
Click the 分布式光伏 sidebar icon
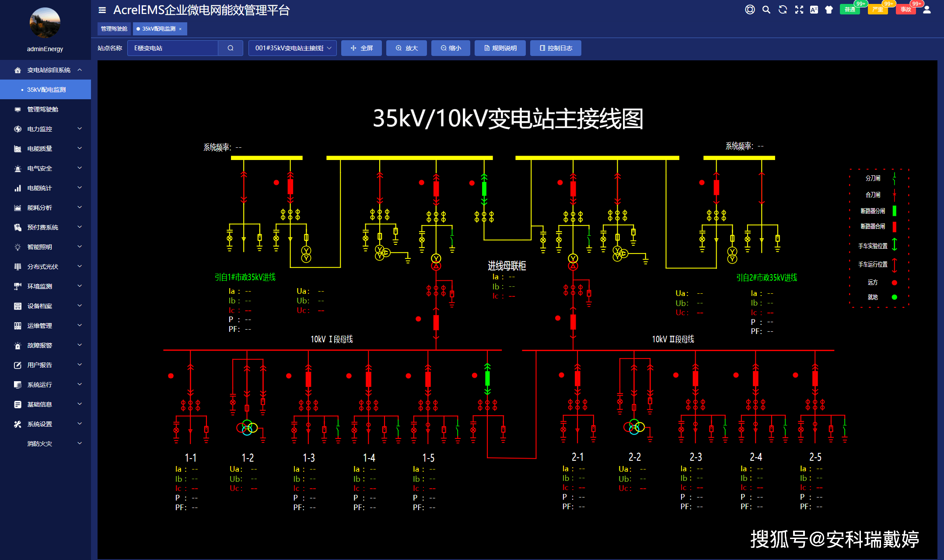click(x=17, y=267)
